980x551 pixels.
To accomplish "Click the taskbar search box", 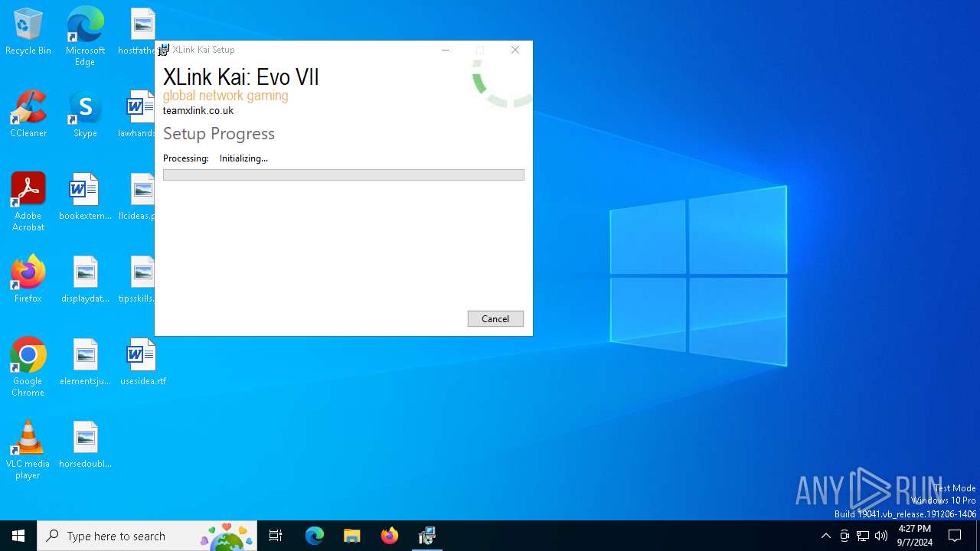I will (x=147, y=536).
